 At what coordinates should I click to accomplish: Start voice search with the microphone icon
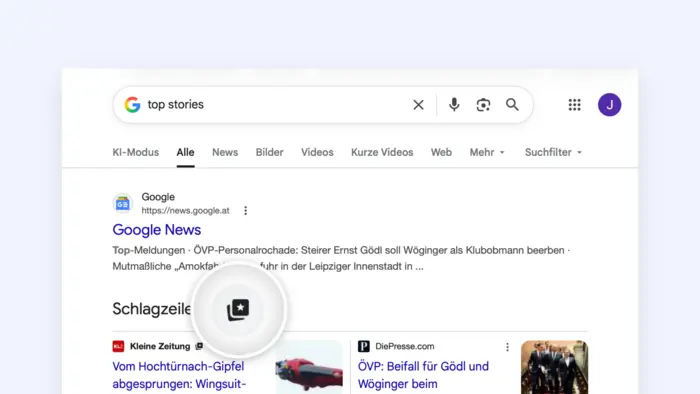(454, 105)
